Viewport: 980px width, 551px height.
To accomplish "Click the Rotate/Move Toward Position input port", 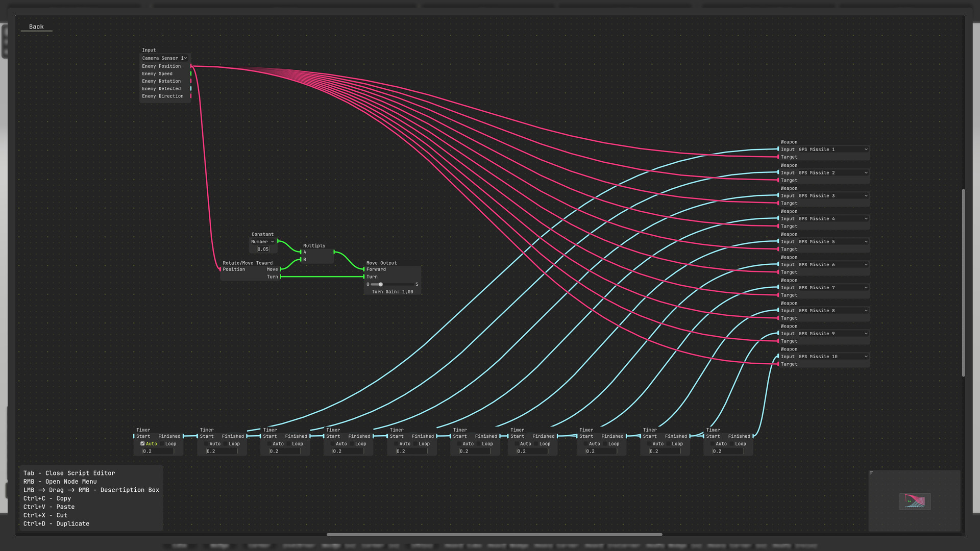I will (x=220, y=269).
